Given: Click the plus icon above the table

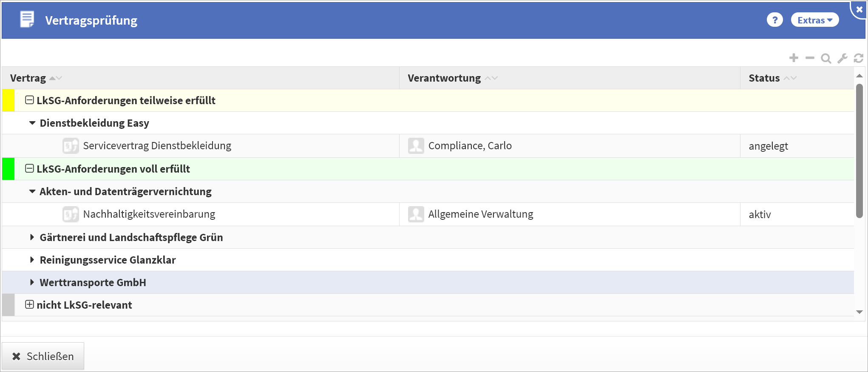Looking at the screenshot, I should tap(794, 58).
